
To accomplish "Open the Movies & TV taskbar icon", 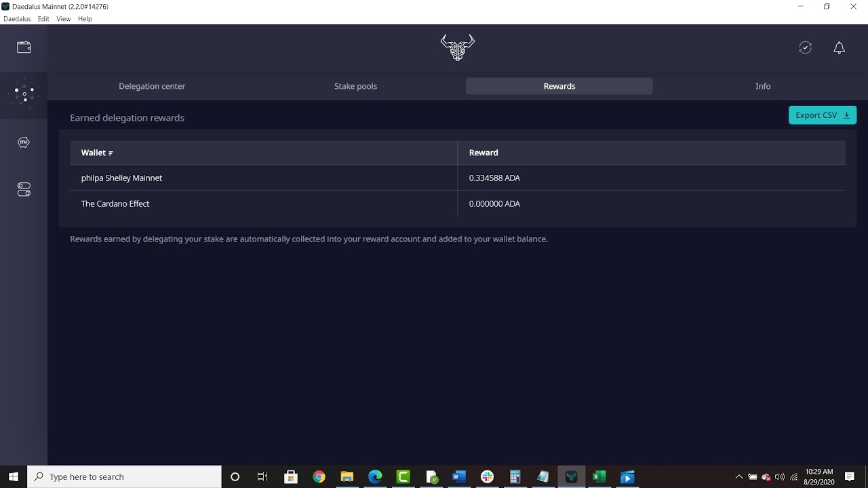I will [627, 476].
